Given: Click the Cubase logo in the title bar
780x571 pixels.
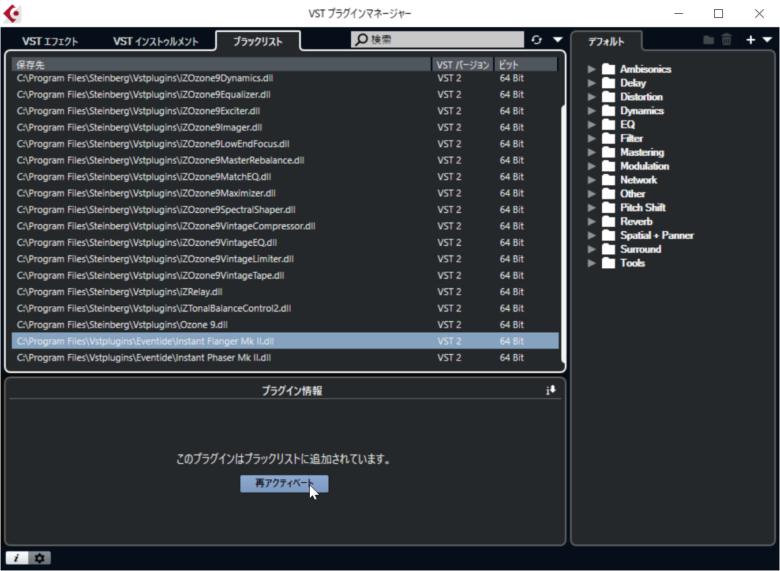Looking at the screenshot, I should pyautogui.click(x=13, y=14).
